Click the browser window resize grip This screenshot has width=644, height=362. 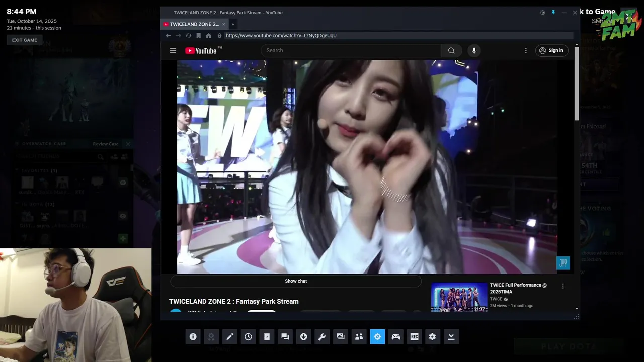click(x=576, y=317)
